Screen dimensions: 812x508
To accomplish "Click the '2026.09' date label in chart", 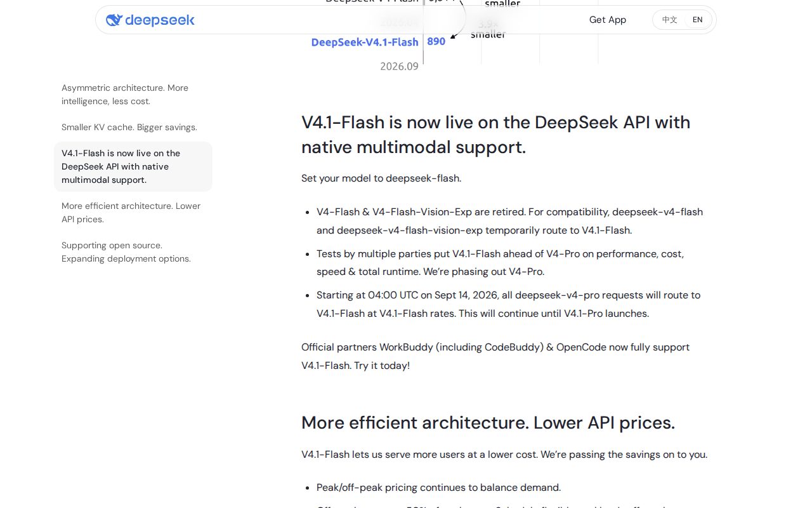I will pos(399,66).
